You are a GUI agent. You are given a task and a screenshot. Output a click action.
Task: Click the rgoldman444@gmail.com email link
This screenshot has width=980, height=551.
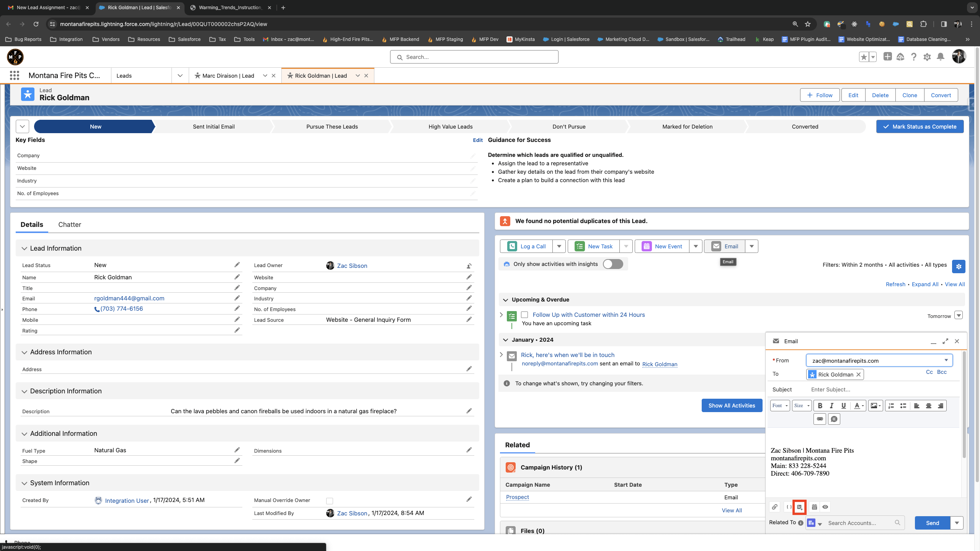(129, 298)
